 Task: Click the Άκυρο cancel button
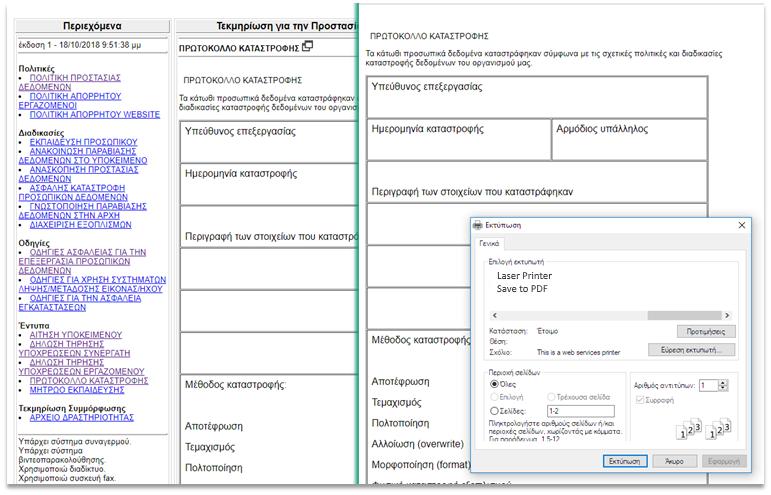tap(675, 461)
